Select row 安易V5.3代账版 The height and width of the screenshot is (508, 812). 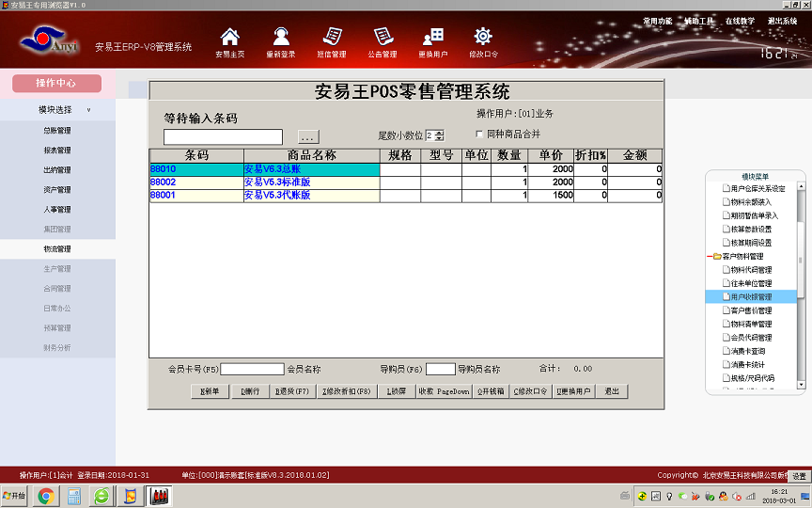pos(405,195)
